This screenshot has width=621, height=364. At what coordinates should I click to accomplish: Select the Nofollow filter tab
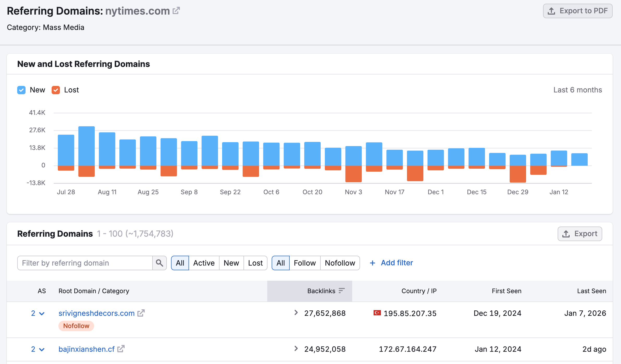(x=340, y=263)
